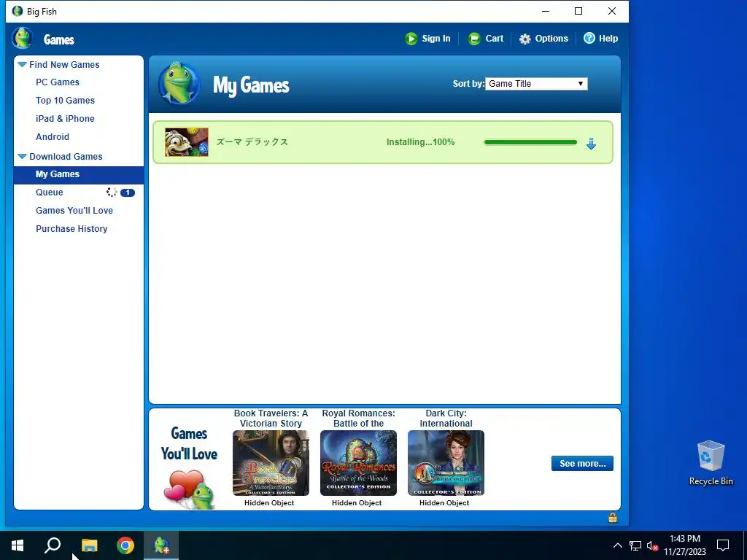Click the Help link text
This screenshot has height=560, width=747.
[x=608, y=39]
